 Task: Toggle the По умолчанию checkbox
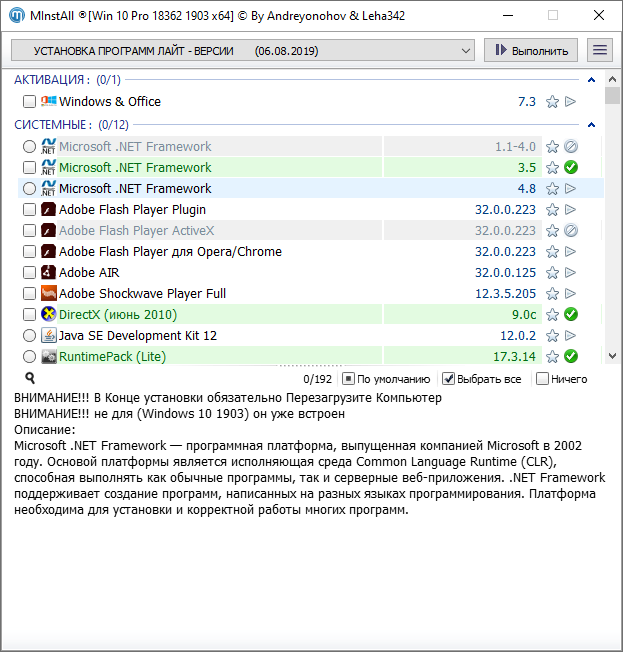(348, 379)
